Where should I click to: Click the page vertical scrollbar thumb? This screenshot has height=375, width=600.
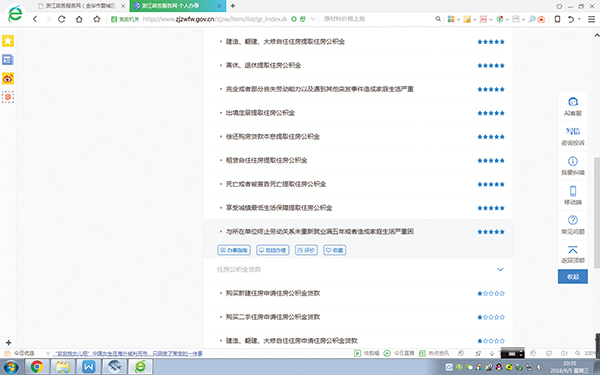597,212
